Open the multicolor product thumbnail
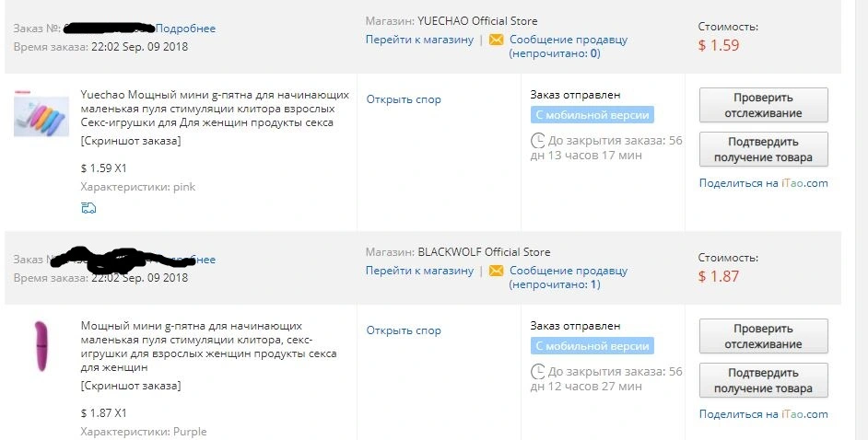 pyautogui.click(x=41, y=115)
